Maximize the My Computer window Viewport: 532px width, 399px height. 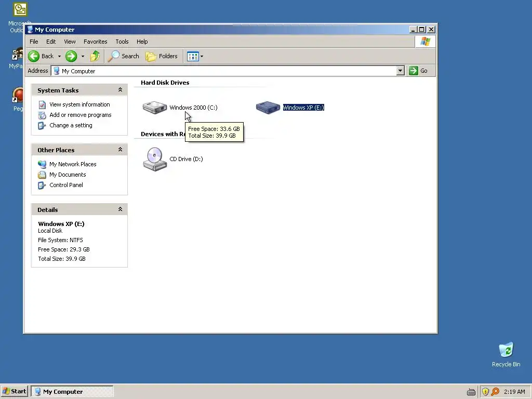click(422, 30)
